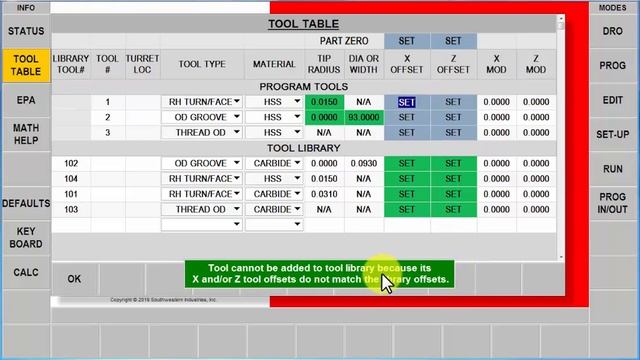Image resolution: width=640 pixels, height=360 pixels.
Task: Expand material dropdown for library tool 101
Action: [x=298, y=193]
